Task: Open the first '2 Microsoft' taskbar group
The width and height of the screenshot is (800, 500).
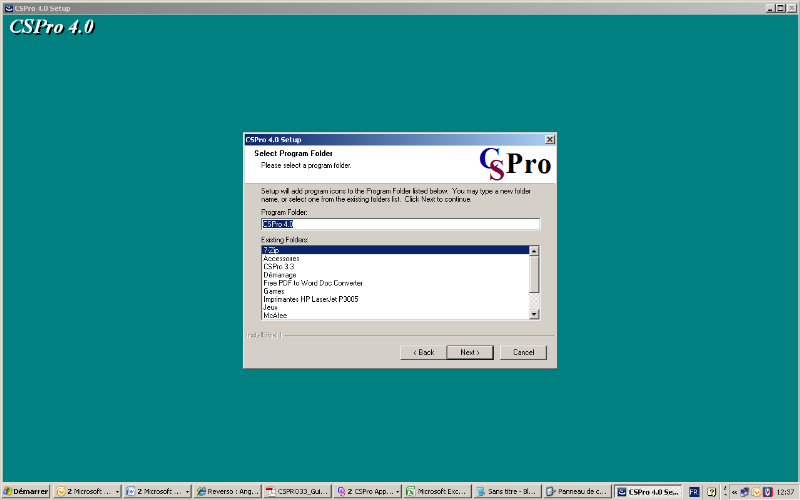Action: [x=87, y=491]
